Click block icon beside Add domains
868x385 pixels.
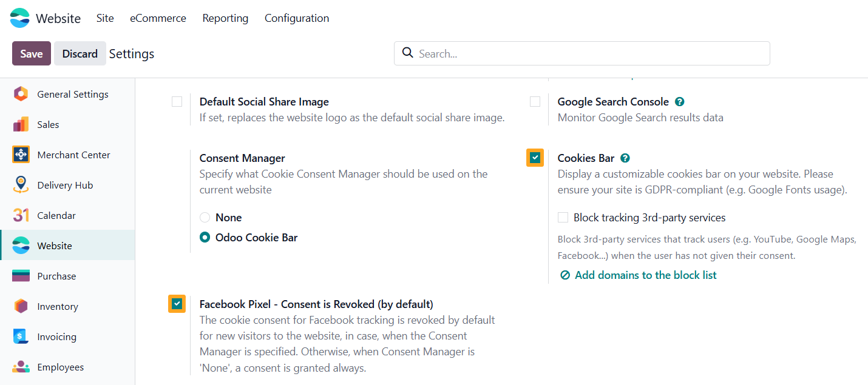click(x=565, y=275)
